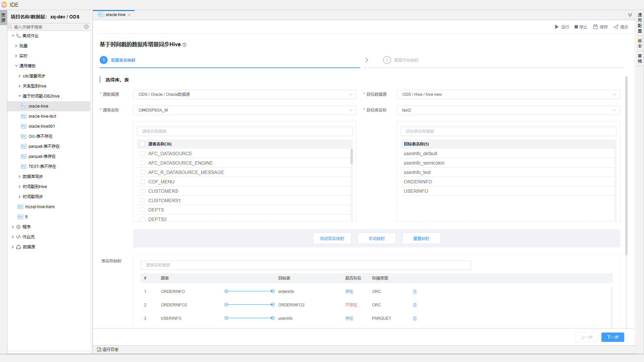Click the 下一步 next step button
The width and height of the screenshot is (644, 362).
point(612,337)
